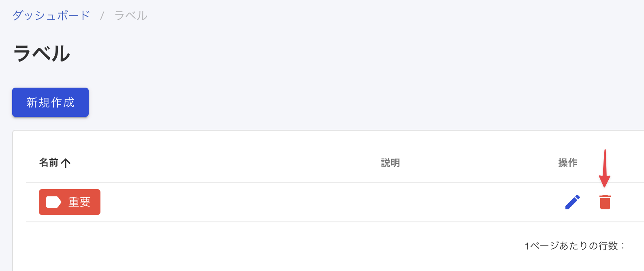Go back to ダッシュボード via the breadcrumb
The image size is (644, 271).
point(51,15)
